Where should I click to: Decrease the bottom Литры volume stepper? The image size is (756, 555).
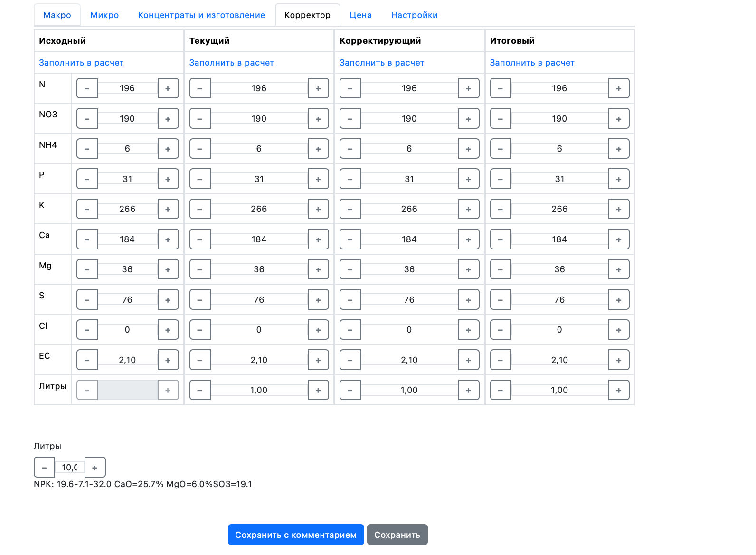pyautogui.click(x=44, y=467)
